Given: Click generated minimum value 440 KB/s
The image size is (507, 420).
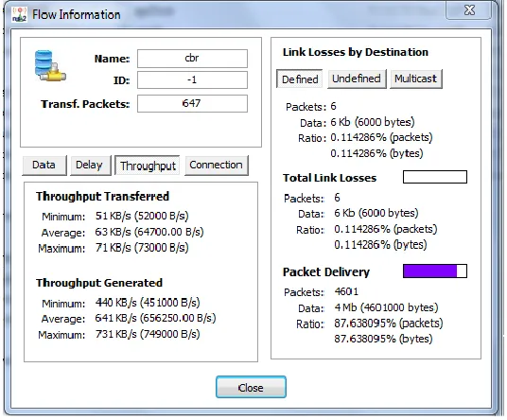Looking at the screenshot, I should click(148, 303).
